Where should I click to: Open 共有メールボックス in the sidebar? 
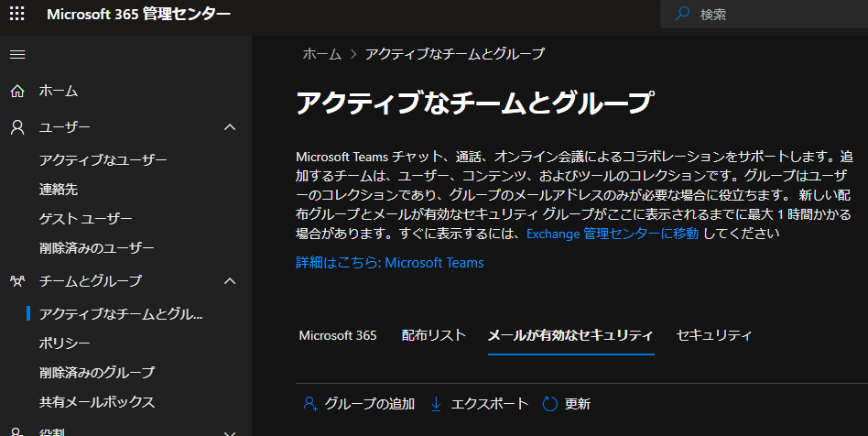point(97,402)
